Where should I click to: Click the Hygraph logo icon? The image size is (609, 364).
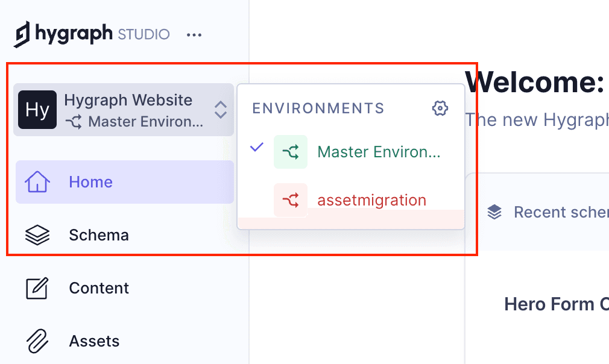coord(22,34)
